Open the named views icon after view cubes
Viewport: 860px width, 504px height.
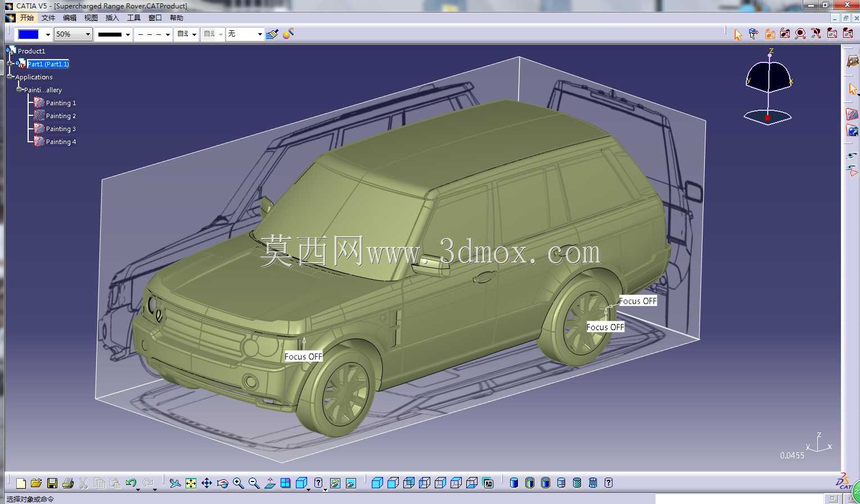pos(488,483)
